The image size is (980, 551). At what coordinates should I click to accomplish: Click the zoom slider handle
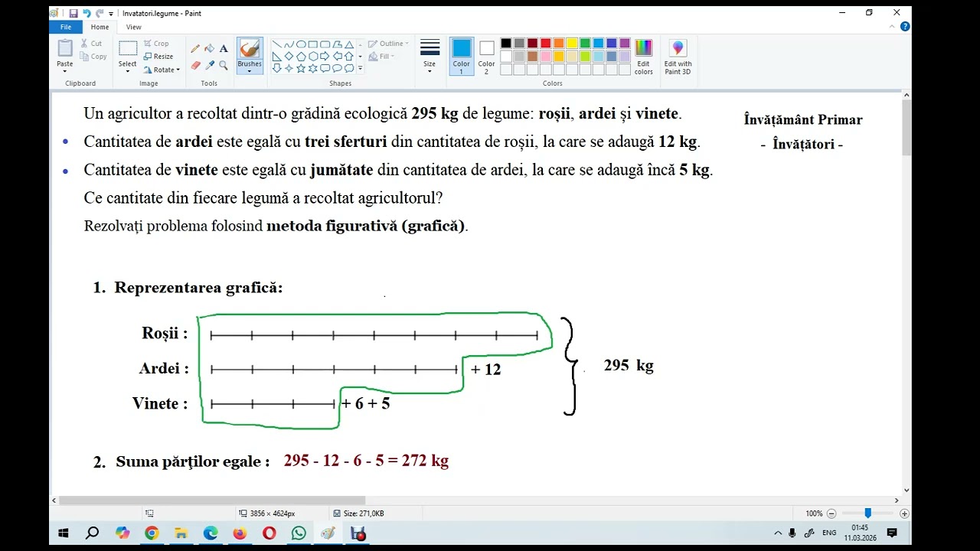(867, 514)
